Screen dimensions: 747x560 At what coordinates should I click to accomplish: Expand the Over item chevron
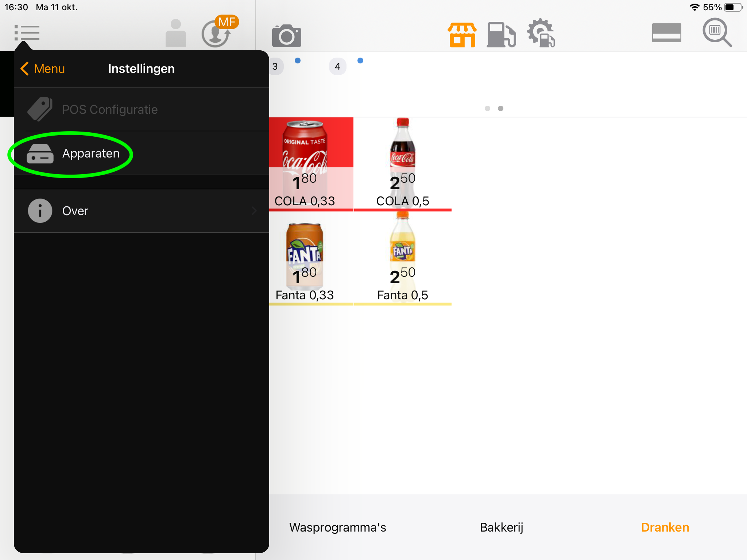(254, 211)
